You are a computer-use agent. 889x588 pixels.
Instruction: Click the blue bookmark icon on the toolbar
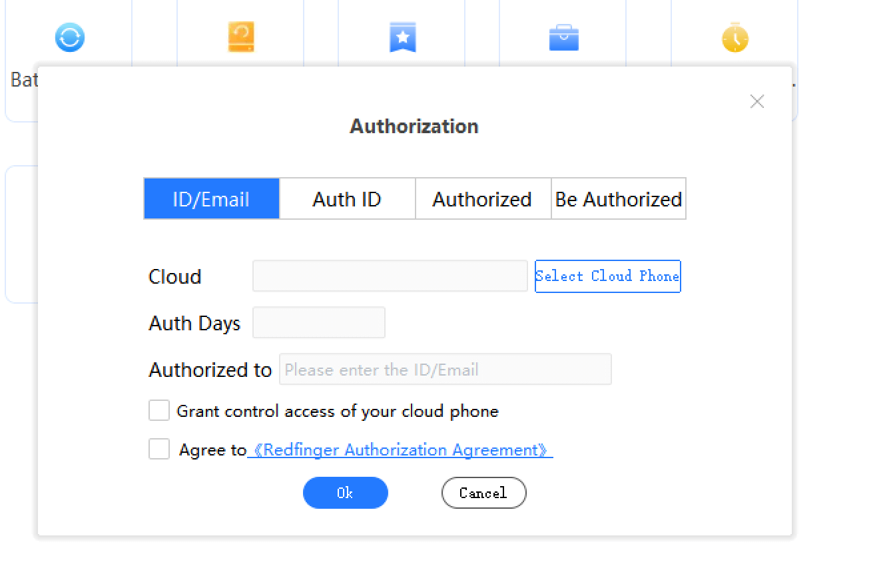pos(402,37)
